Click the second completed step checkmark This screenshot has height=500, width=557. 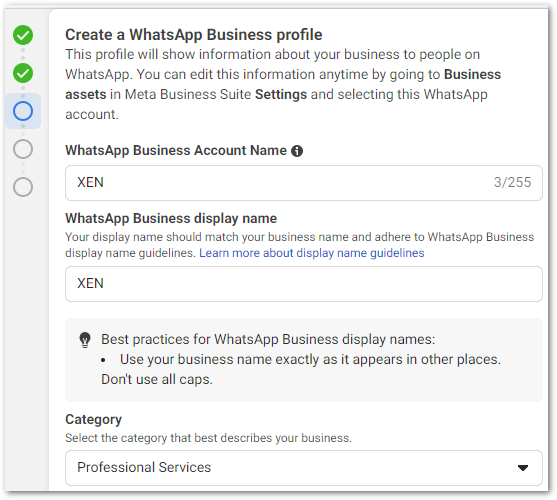click(x=23, y=73)
